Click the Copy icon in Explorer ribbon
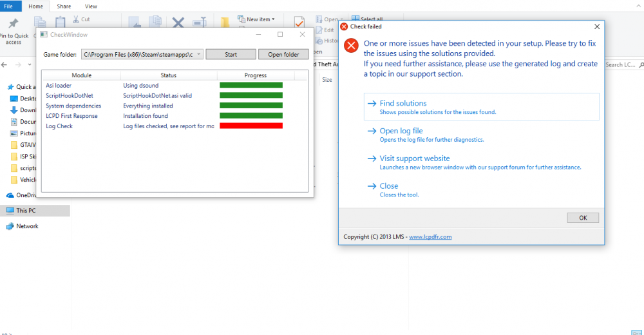Viewport: 644px width, 335px height. tap(39, 22)
